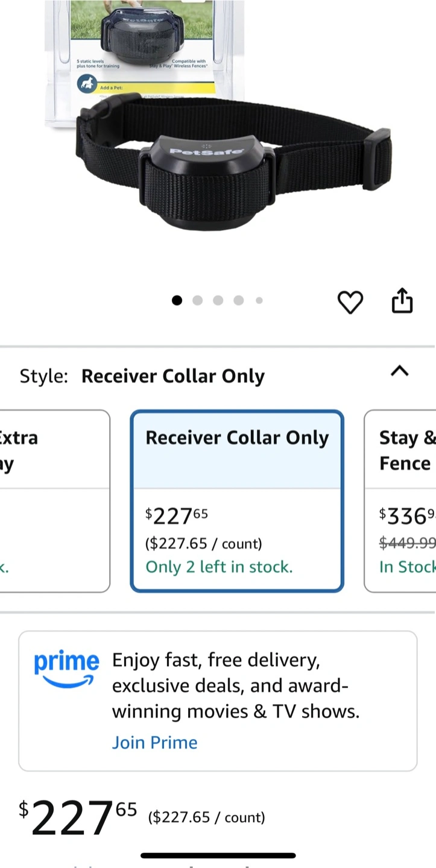The image size is (436, 868).
Task: Go to the second image carousel dot
Action: coord(197,300)
